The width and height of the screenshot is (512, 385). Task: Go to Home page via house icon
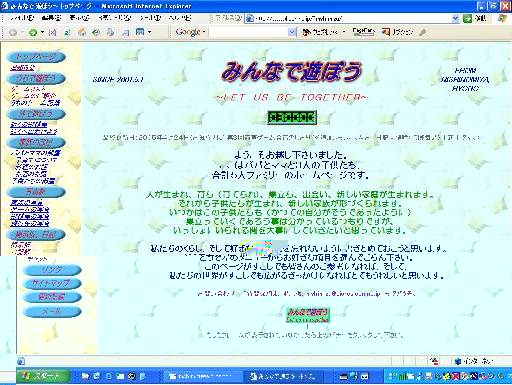(x=82, y=32)
